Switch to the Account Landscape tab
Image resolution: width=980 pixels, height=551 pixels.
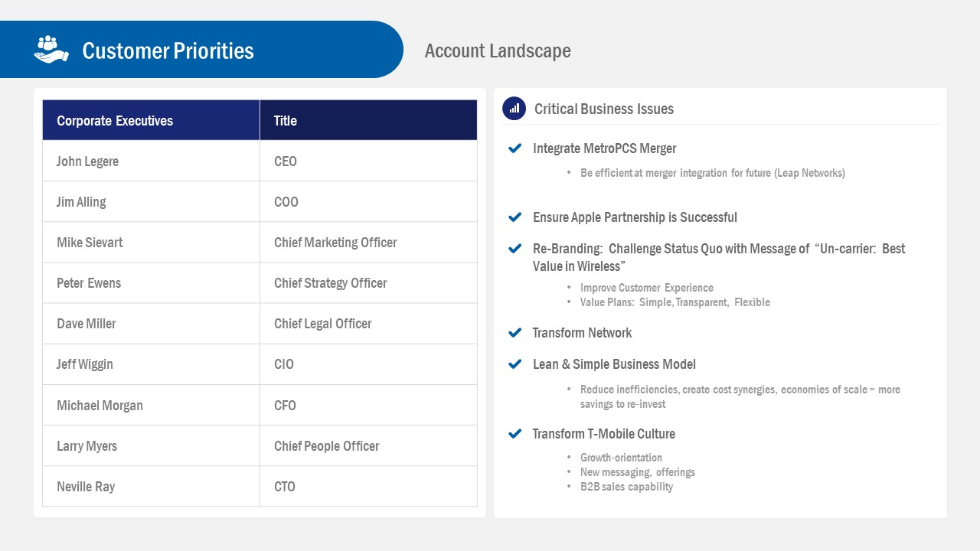click(498, 51)
